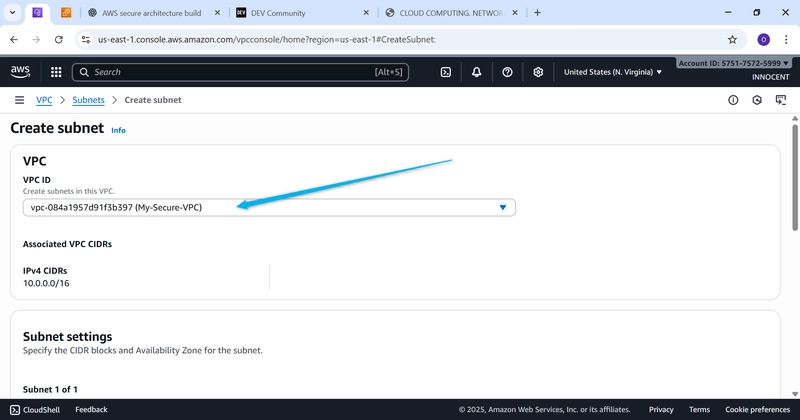Image resolution: width=800 pixels, height=420 pixels.
Task: Open a new browser tab with plus
Action: 537,13
